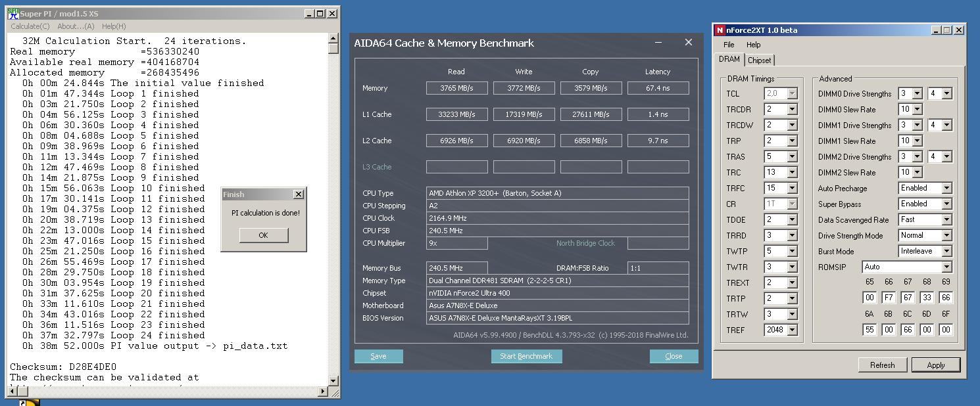
Task: Click Super PI vertical scrollbar up arrow
Action: (x=333, y=39)
